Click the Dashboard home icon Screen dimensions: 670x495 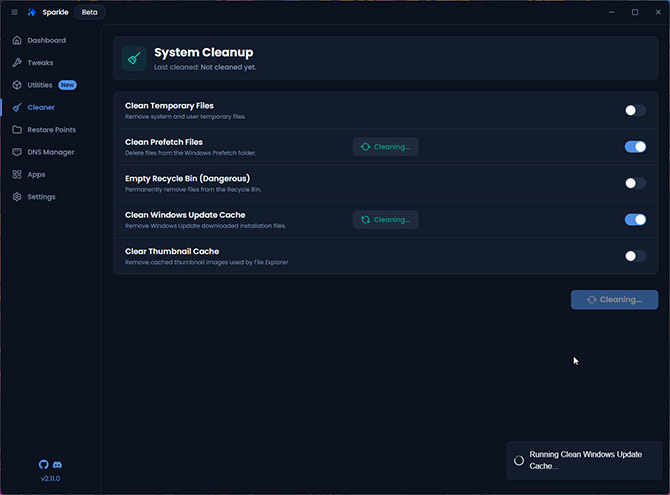pyautogui.click(x=18, y=41)
